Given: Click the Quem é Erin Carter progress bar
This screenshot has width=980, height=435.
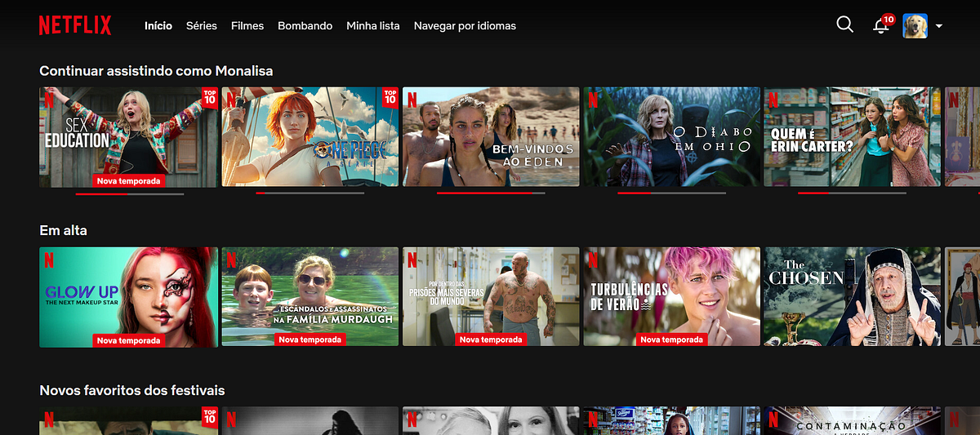Looking at the screenshot, I should [852, 193].
